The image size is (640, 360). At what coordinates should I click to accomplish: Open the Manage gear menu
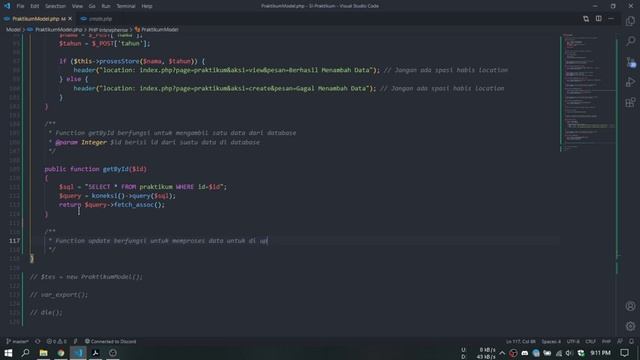point(630,326)
